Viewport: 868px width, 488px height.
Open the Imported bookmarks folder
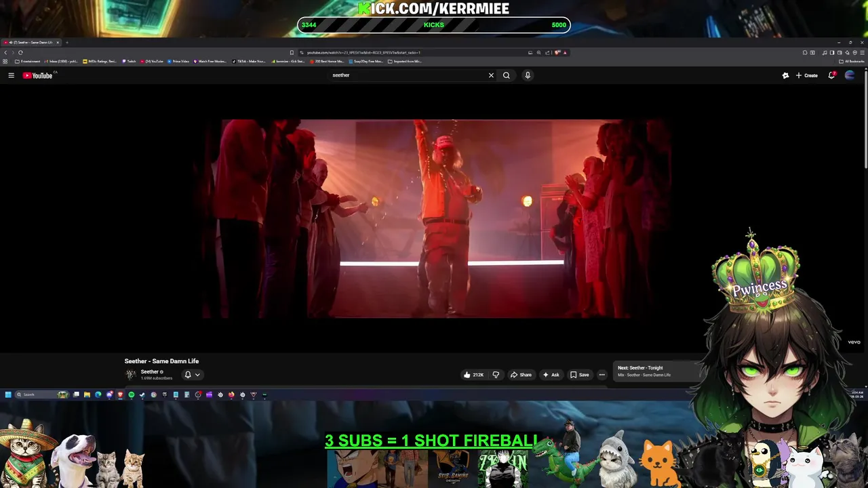pyautogui.click(x=405, y=61)
